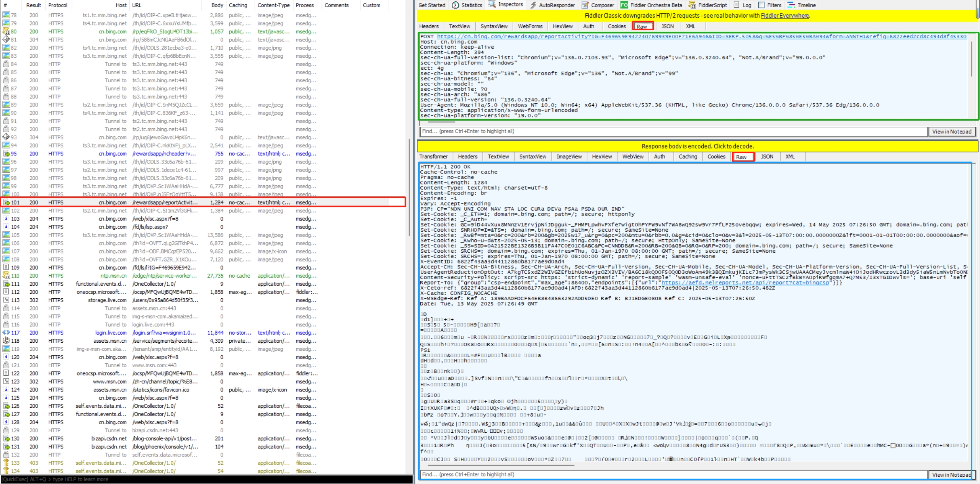Select session 117 login.live.com HTML icon
Viewport: 980px width, 484px height.
pos(6,333)
